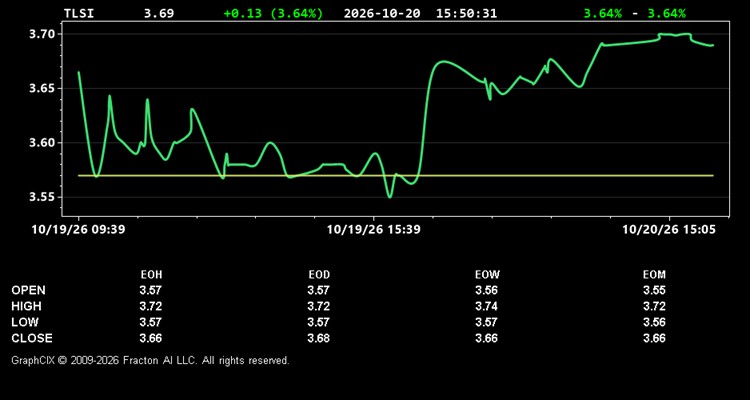This screenshot has width=750, height=400.
Task: Click the LOW row label
Action: [25, 322]
